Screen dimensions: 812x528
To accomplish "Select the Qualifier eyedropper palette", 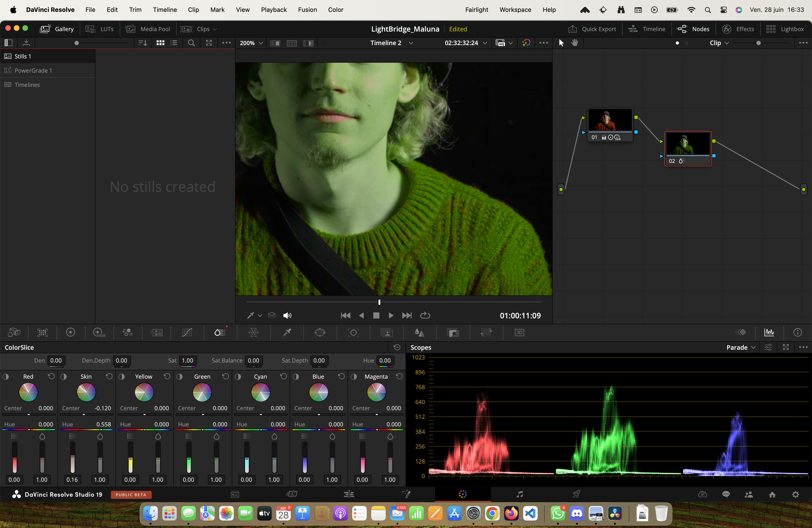I will point(287,333).
